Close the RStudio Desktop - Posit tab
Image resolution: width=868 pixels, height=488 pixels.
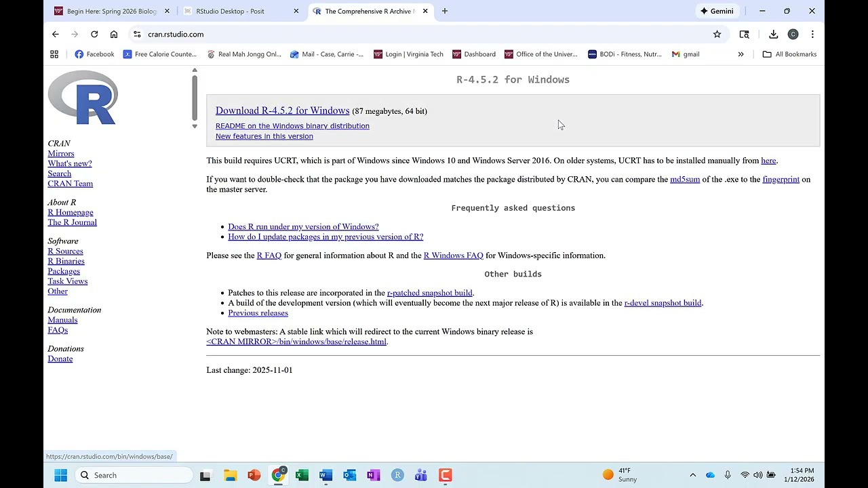pyautogui.click(x=296, y=11)
